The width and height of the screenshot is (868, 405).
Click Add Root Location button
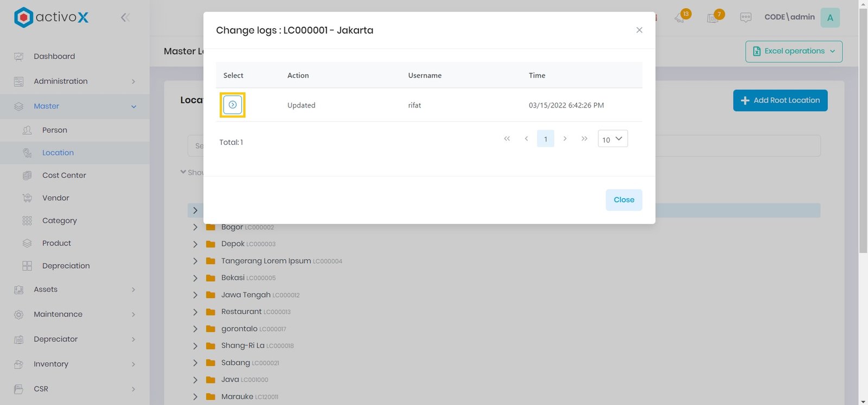780,100
